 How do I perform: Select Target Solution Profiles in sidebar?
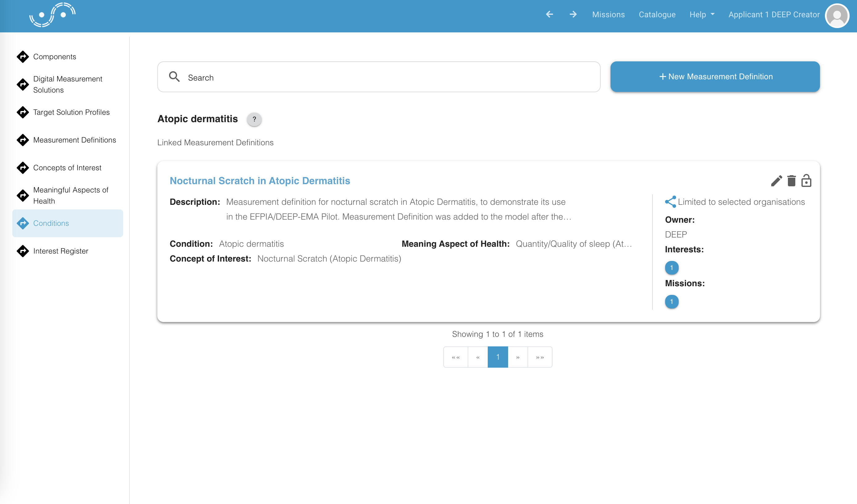click(68, 112)
